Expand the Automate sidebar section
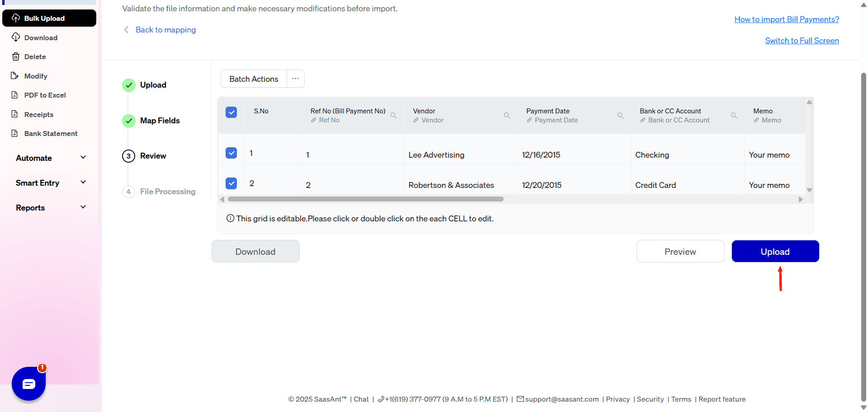This screenshot has height=412, width=868. (51, 158)
